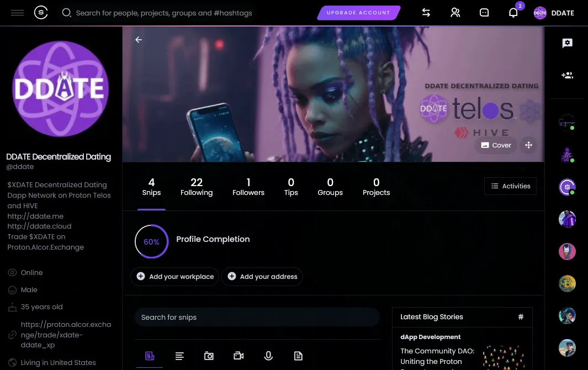Viewport: 588px width, 370px height.
Task: Click the 60% profile completion circle
Action: (x=151, y=242)
